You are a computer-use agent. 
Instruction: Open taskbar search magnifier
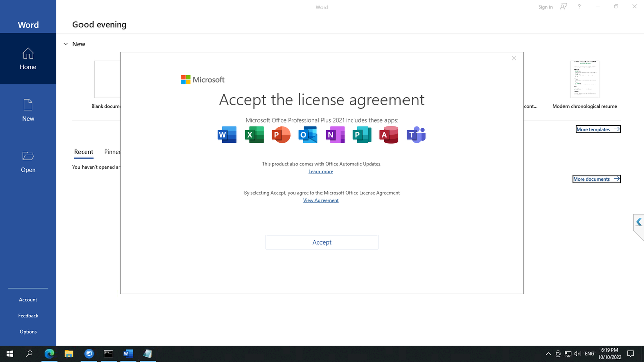(29, 354)
